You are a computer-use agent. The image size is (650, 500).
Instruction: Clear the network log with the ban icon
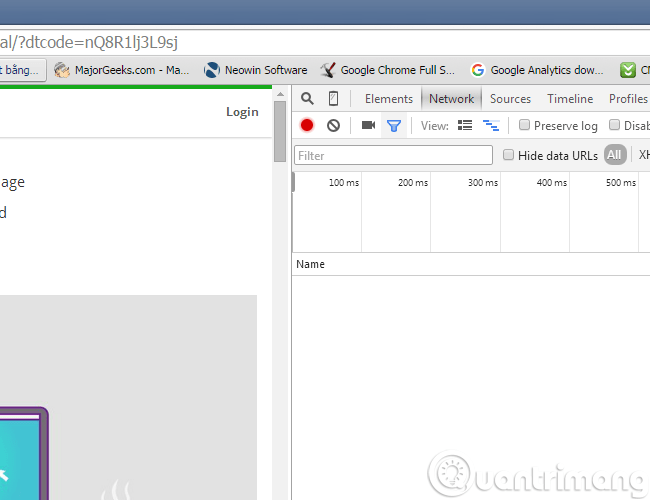[333, 125]
